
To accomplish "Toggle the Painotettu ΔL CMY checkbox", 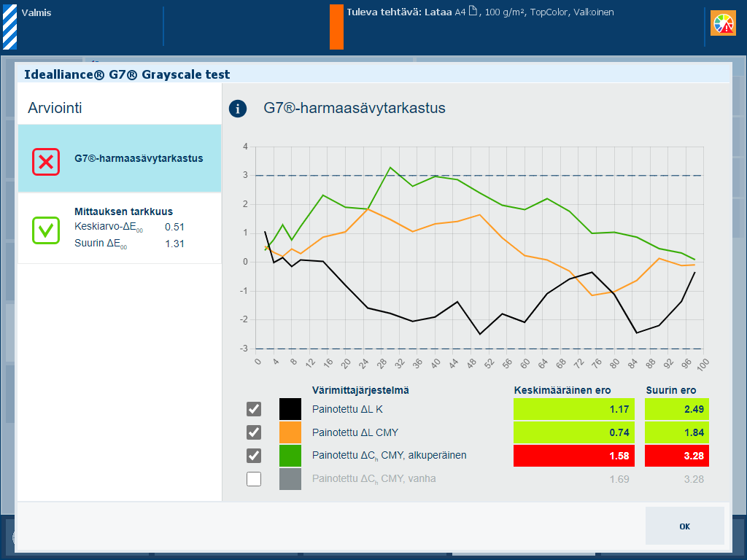I will click(254, 432).
